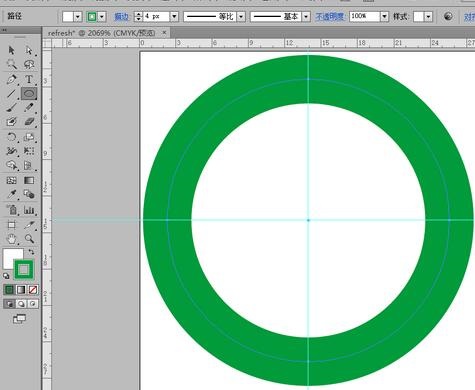
Task: Select the Selection (black arrow) tool
Action: pos(11,50)
